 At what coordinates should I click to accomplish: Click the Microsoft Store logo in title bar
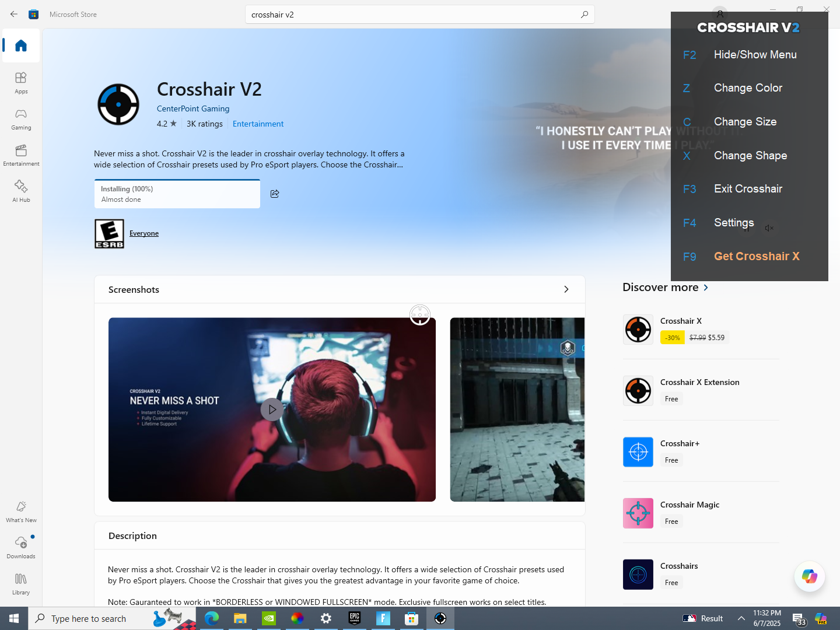tap(34, 14)
